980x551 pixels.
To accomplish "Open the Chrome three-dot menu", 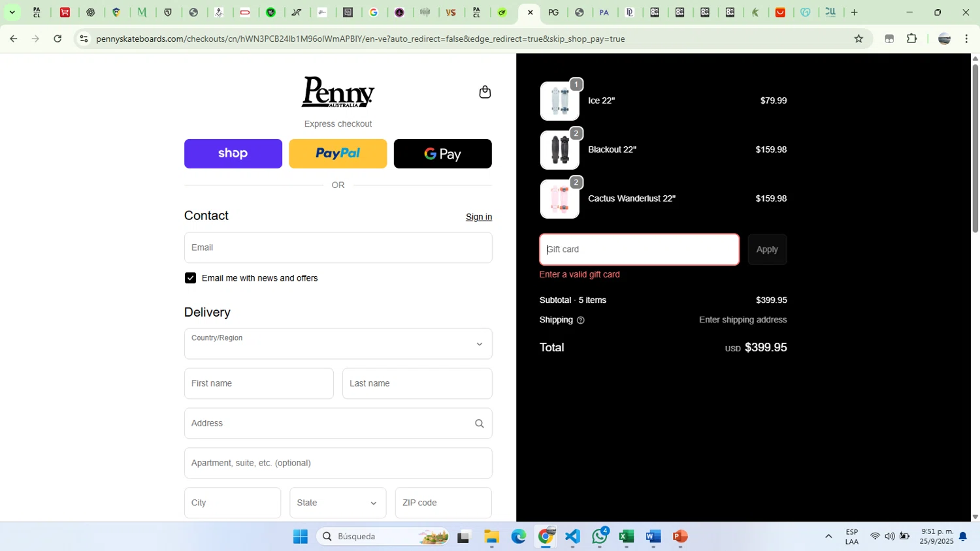I will [x=967, y=39].
